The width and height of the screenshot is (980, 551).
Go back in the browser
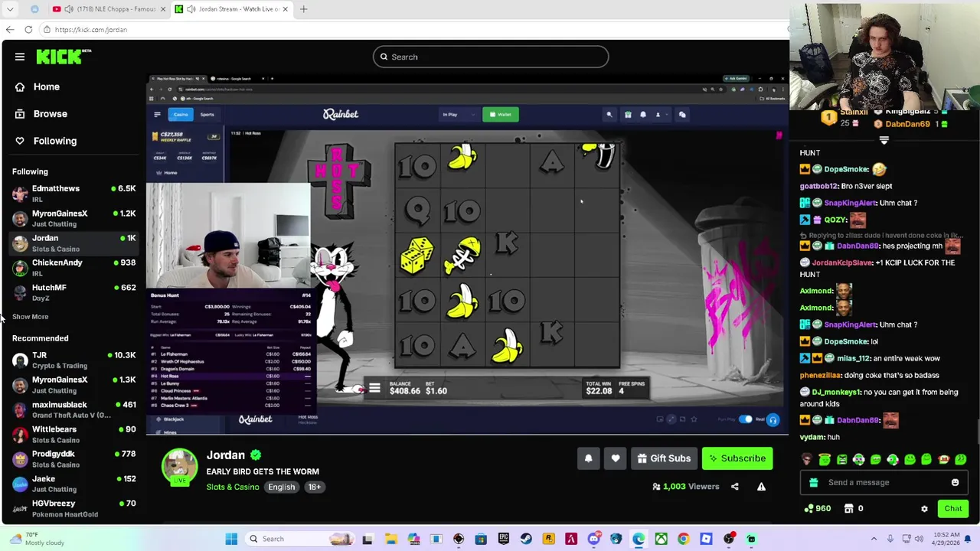pos(9,30)
